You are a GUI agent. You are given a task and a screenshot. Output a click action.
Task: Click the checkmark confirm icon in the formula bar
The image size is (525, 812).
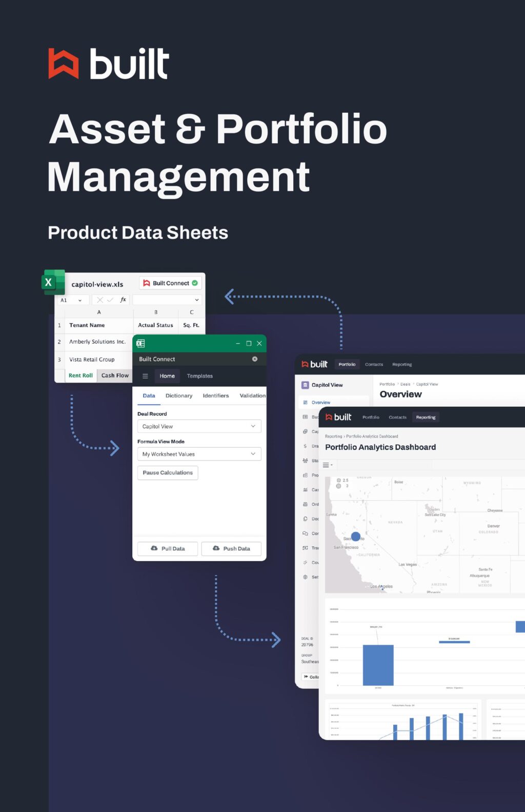coord(110,300)
